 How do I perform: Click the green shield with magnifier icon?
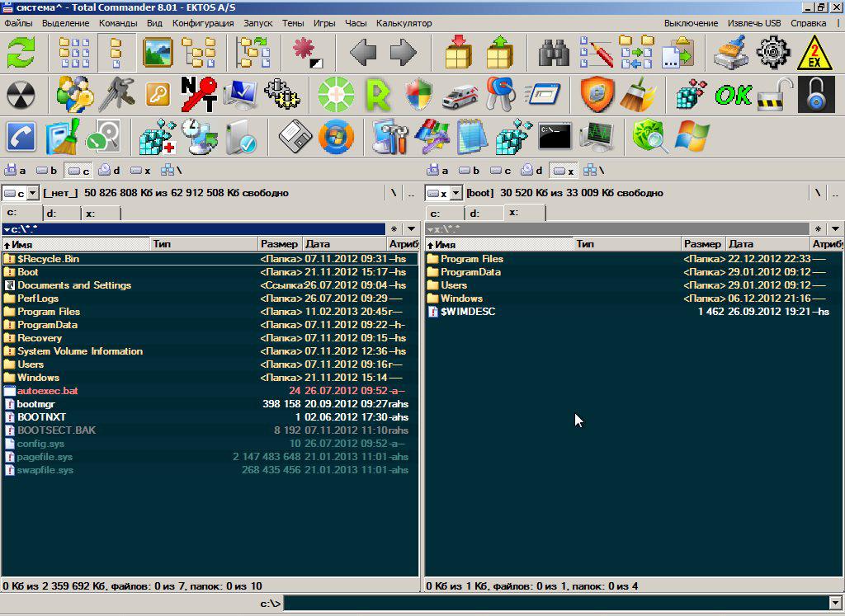click(x=650, y=137)
